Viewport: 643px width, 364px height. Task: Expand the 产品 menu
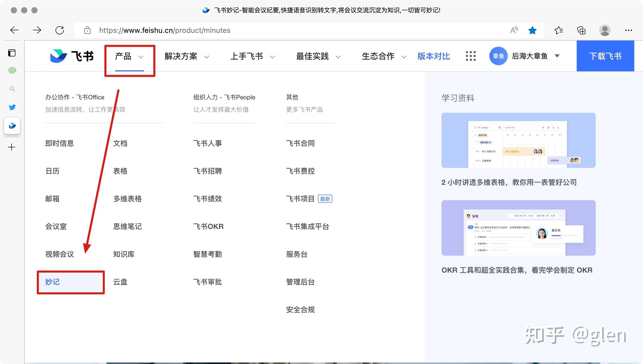click(130, 56)
